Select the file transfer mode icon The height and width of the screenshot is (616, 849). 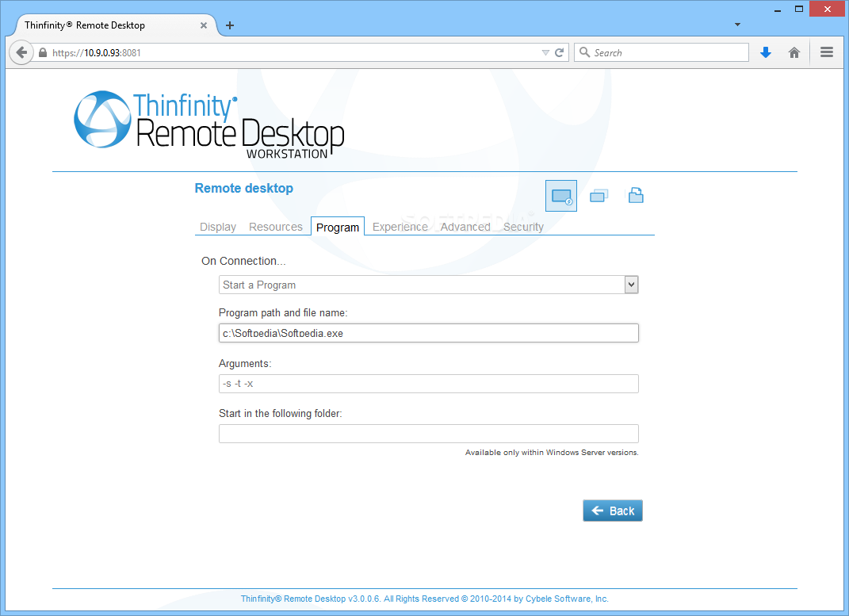pos(636,195)
